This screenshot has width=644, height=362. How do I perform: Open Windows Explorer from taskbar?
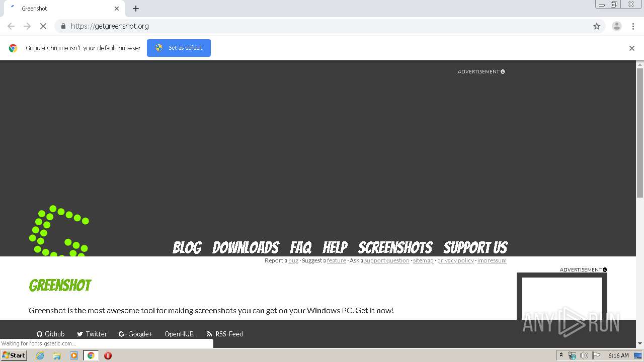point(57,355)
